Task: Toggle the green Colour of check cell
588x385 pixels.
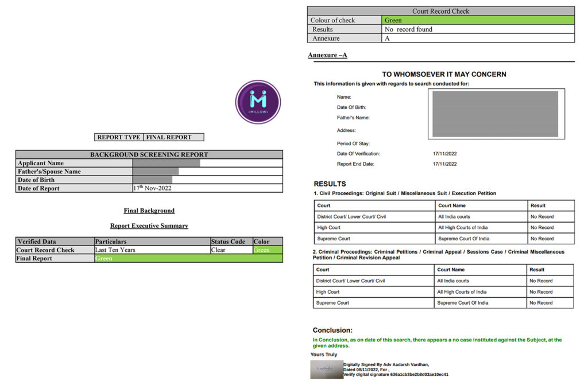Action: [479, 20]
